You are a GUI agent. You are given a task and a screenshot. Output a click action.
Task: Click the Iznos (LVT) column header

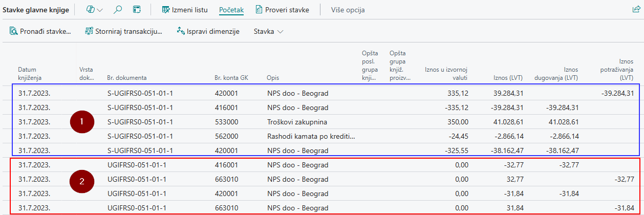(508, 78)
